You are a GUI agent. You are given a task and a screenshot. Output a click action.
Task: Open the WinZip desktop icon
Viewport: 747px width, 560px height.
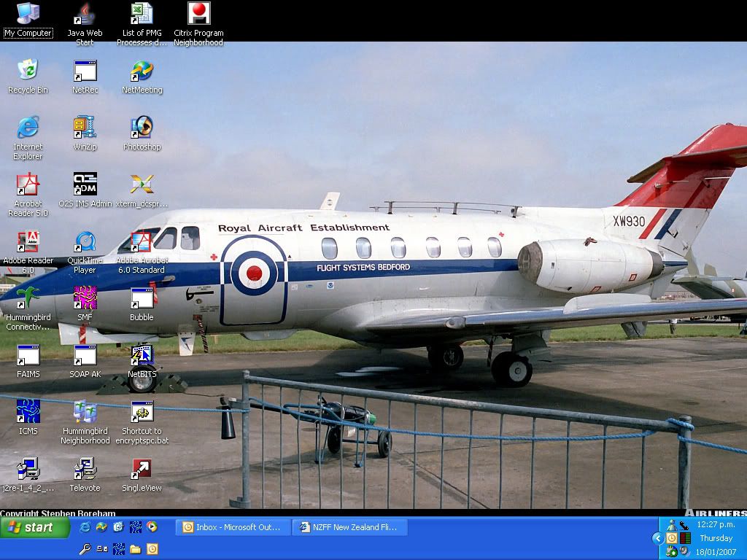[x=85, y=128]
